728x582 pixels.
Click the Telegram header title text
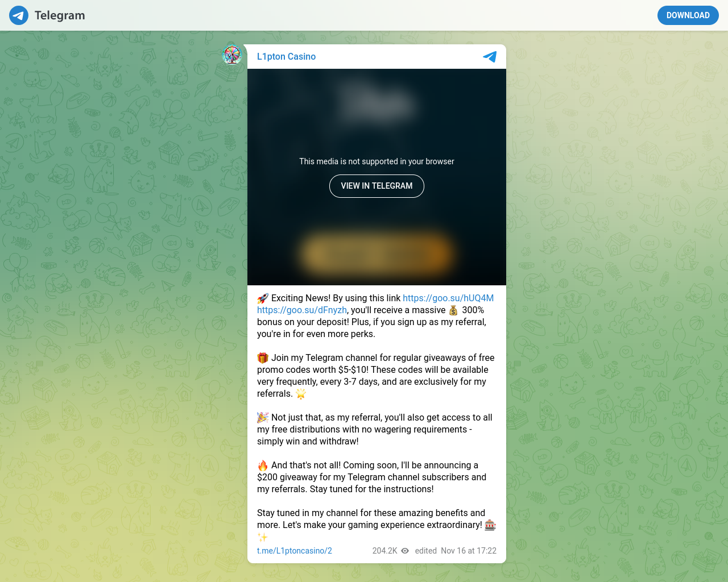coord(60,15)
